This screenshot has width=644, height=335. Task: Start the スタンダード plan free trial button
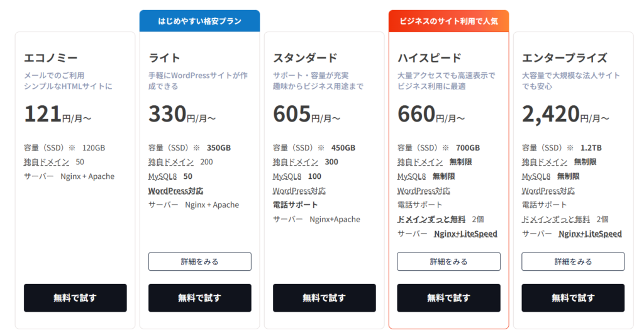click(324, 298)
